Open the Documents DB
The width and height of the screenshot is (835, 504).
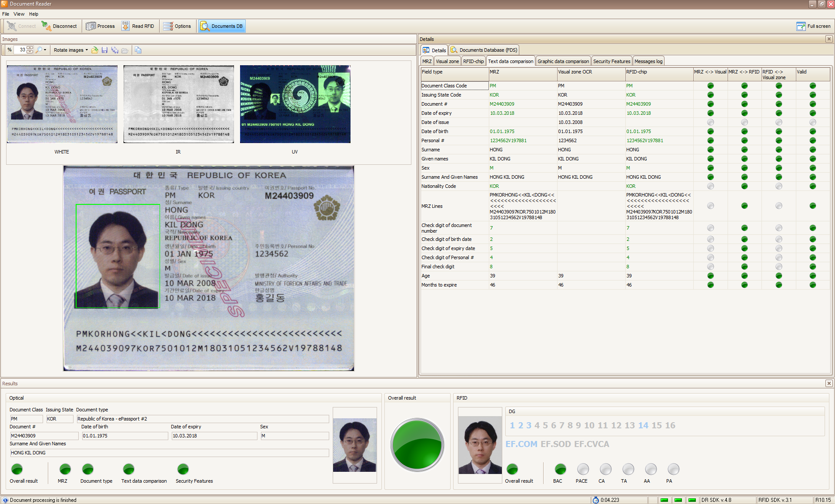click(222, 26)
